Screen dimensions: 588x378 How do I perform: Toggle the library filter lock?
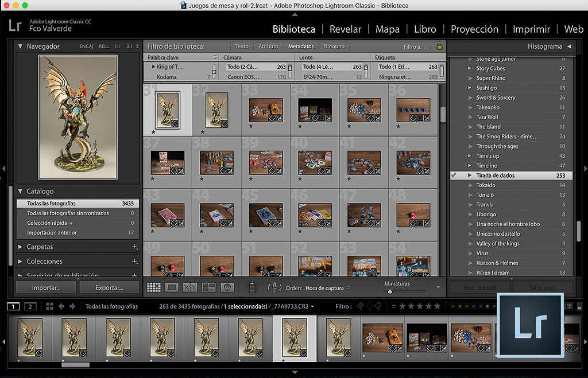439,46
